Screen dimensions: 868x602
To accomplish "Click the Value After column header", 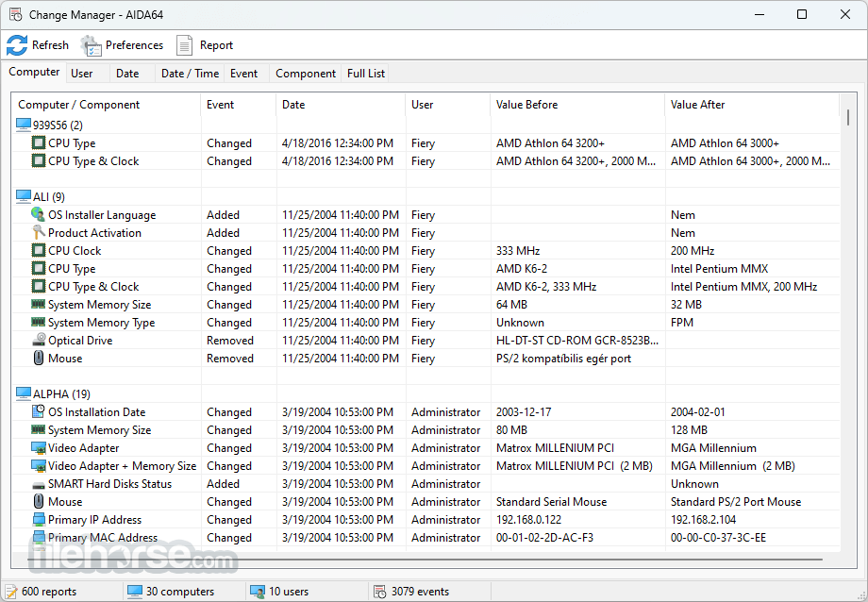I will 752,105.
